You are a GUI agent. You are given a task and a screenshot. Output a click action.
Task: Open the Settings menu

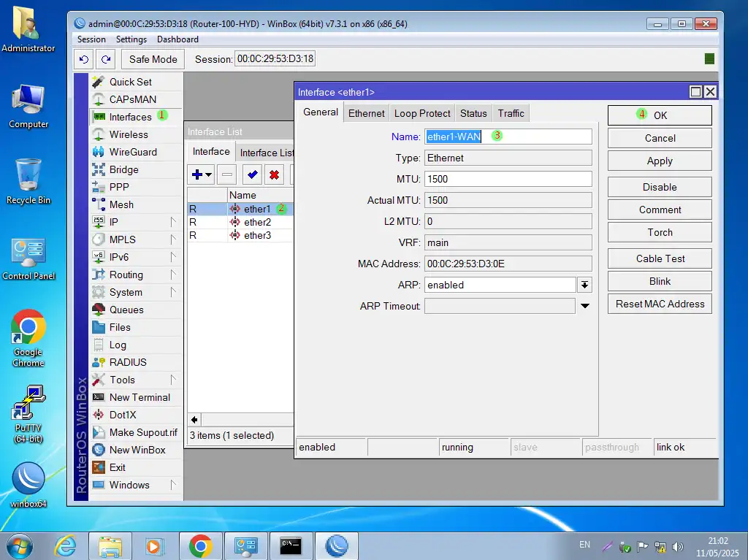131,39
